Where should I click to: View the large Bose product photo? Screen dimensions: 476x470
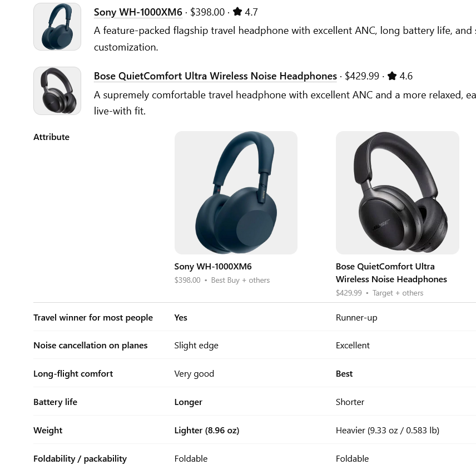[x=397, y=193]
